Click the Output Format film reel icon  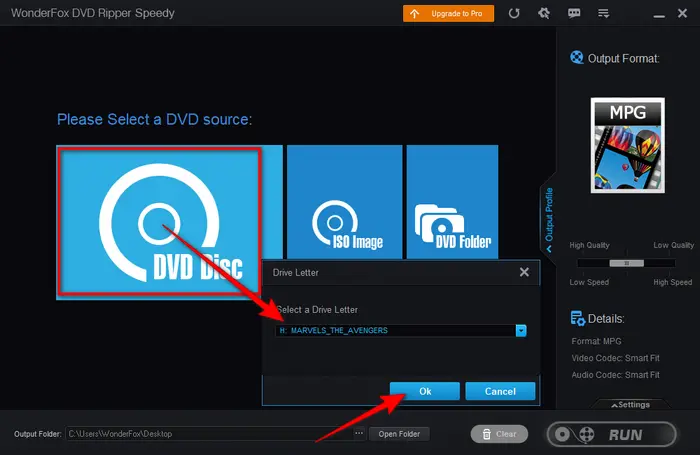pos(576,58)
